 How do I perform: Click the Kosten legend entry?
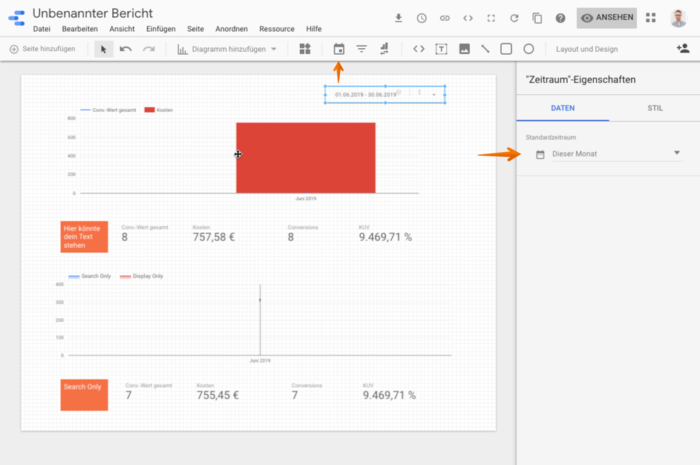(158, 110)
